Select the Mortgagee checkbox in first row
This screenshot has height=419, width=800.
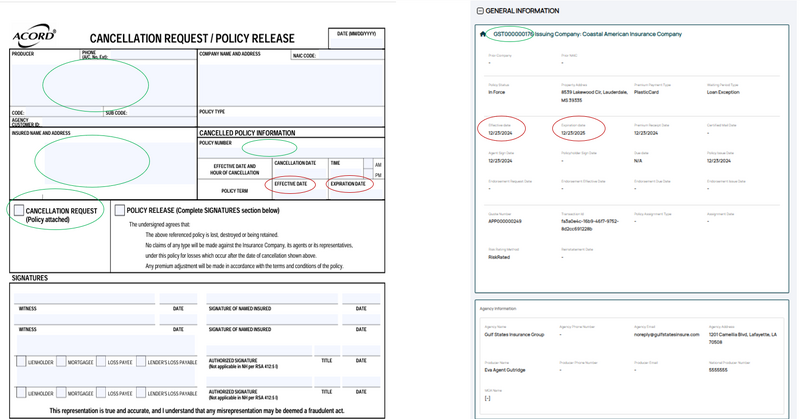pos(61,362)
